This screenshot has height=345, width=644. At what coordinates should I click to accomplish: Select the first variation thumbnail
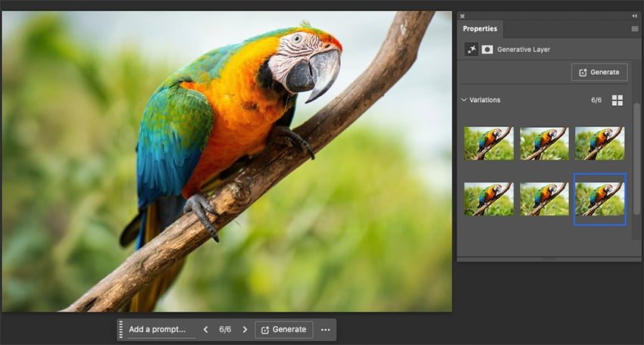click(489, 143)
